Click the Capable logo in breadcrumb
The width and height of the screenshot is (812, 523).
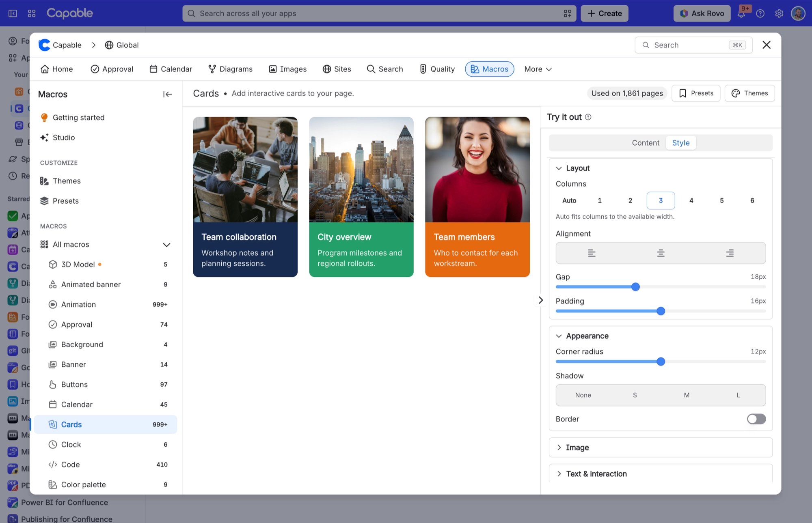44,45
